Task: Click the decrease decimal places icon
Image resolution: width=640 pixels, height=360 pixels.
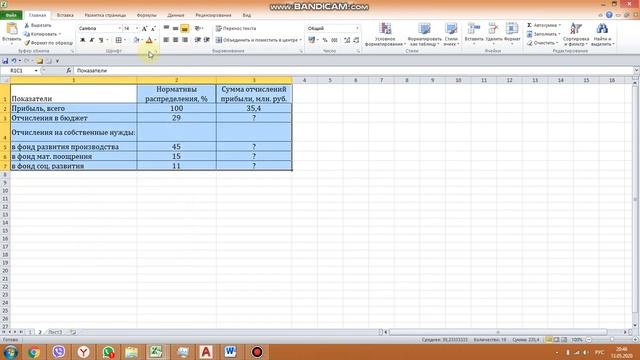Action: [x=356, y=40]
